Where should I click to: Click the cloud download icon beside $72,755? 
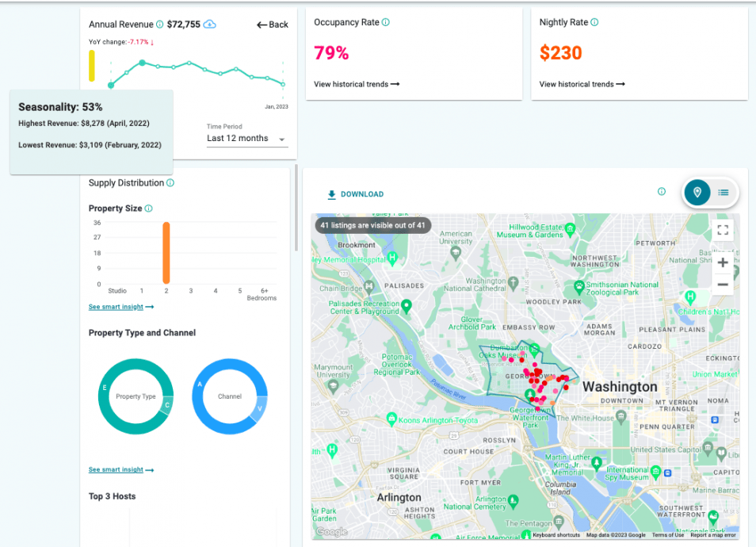208,25
